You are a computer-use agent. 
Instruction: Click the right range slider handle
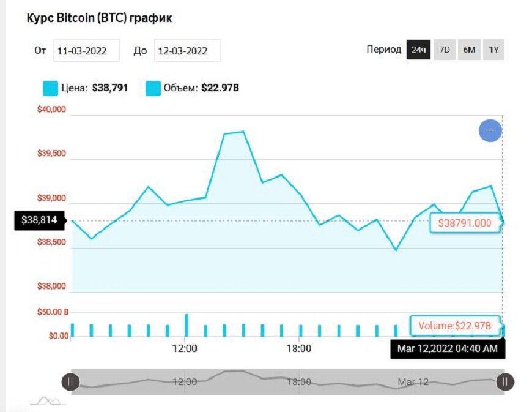click(x=505, y=382)
